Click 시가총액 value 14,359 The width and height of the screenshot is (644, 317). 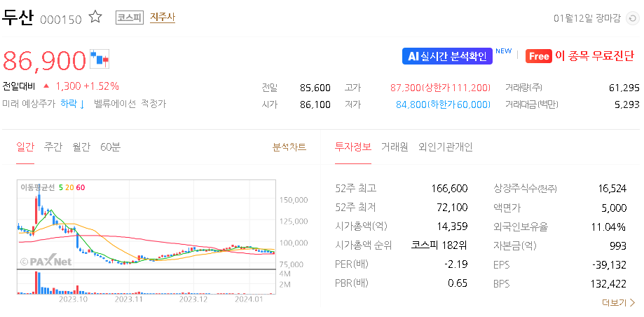[x=452, y=227]
